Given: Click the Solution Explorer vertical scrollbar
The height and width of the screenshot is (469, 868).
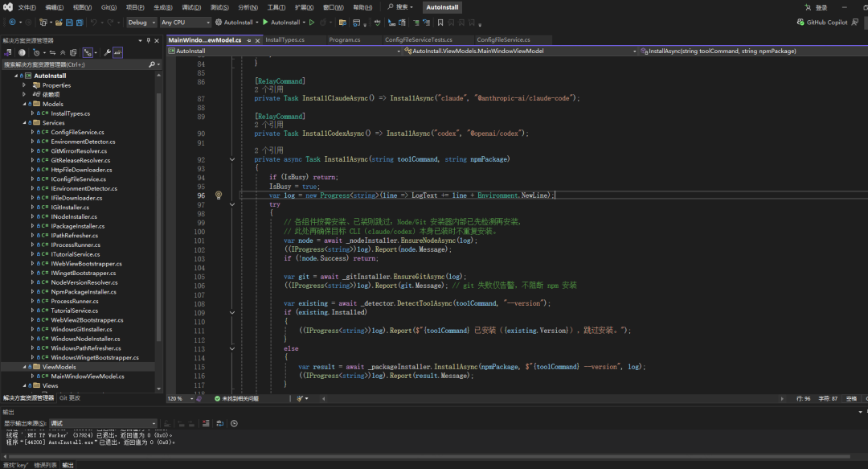Looking at the screenshot, I should pos(159,216).
